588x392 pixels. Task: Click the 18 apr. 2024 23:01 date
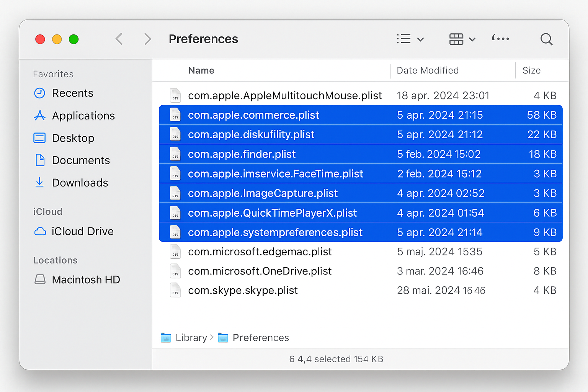click(x=443, y=95)
